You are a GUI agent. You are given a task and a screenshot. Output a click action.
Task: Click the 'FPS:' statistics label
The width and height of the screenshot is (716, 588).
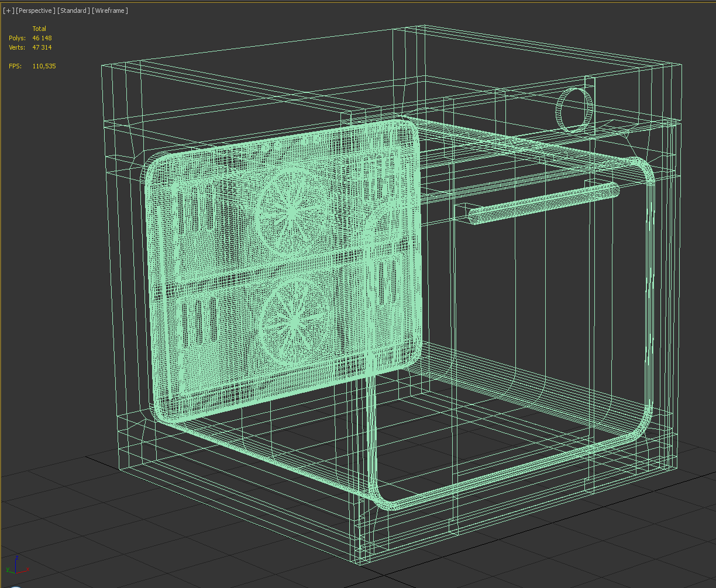[15, 66]
